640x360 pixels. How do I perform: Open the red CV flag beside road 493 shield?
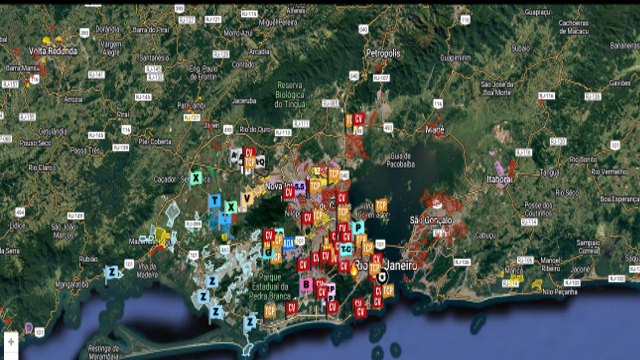(359, 119)
